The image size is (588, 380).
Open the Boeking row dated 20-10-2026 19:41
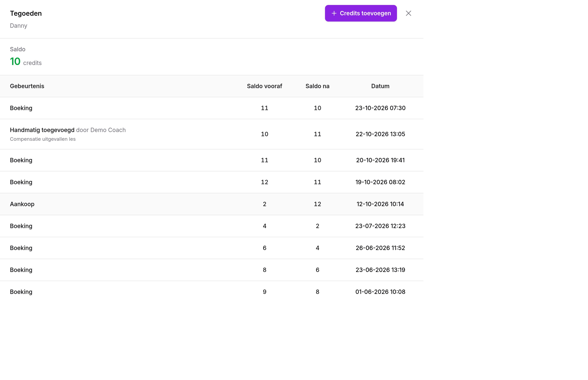(212, 160)
